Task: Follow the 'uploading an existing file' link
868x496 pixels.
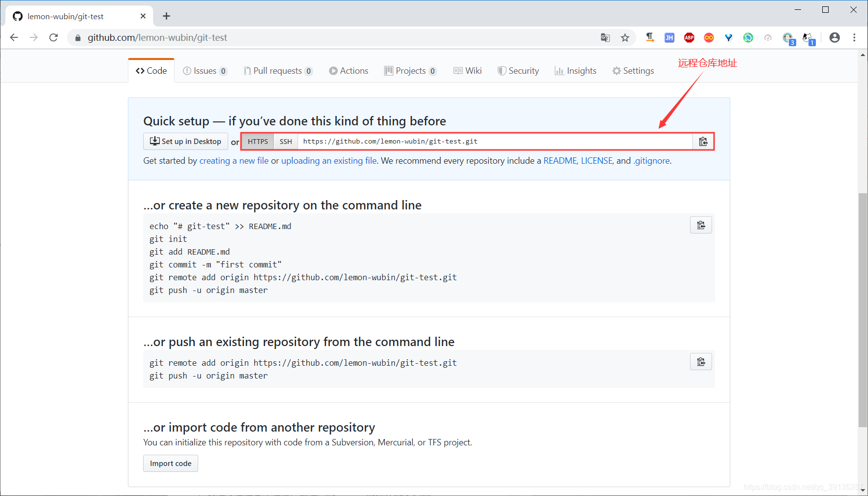Action: 329,161
